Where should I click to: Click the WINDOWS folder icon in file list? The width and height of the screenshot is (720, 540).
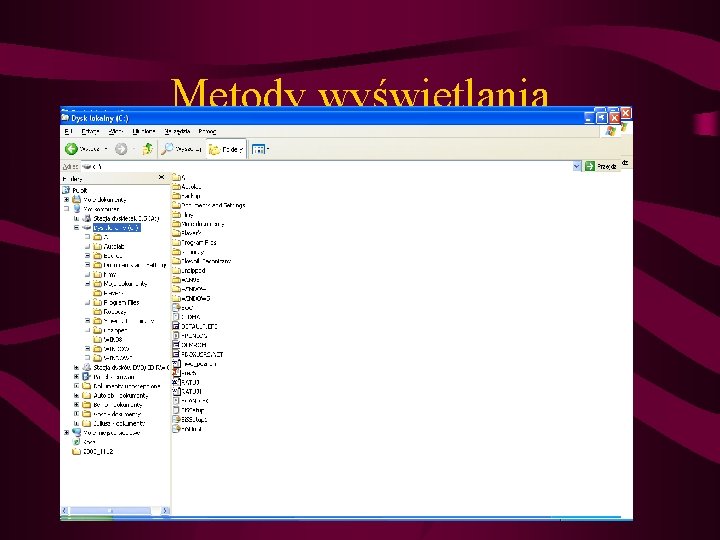coord(176,298)
